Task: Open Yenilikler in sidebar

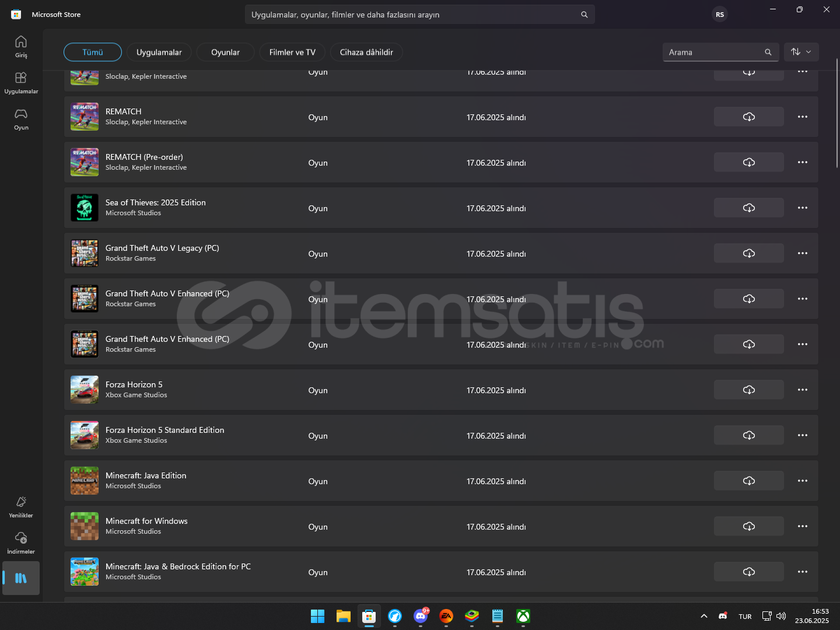Action: coord(21,507)
